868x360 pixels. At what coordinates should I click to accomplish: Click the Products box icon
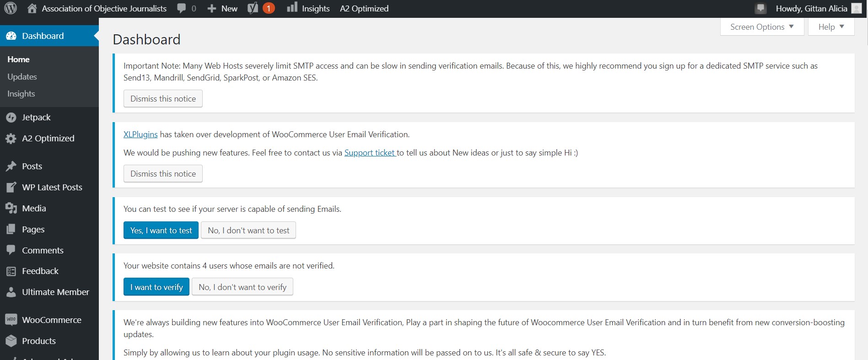tap(11, 341)
